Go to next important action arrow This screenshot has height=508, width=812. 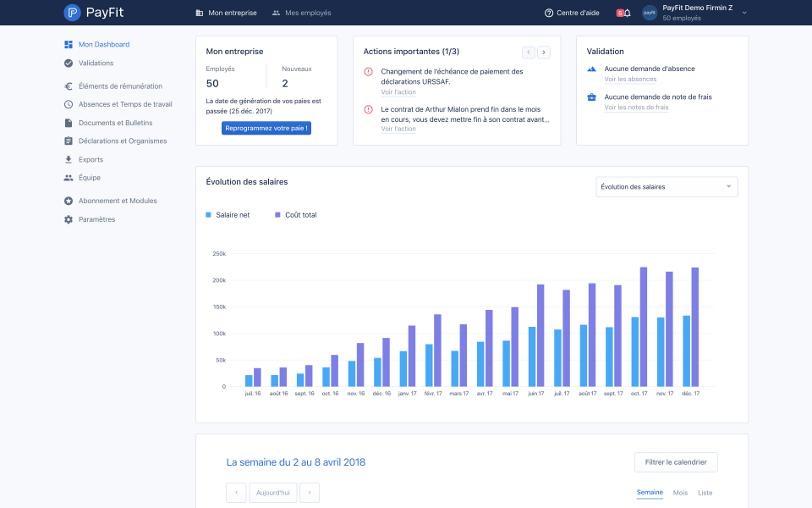pyautogui.click(x=544, y=52)
